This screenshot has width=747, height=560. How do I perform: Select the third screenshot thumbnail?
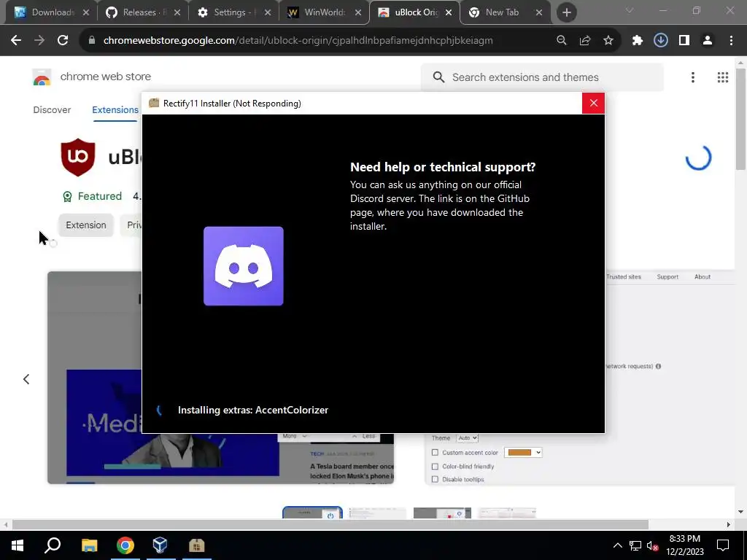(442, 513)
